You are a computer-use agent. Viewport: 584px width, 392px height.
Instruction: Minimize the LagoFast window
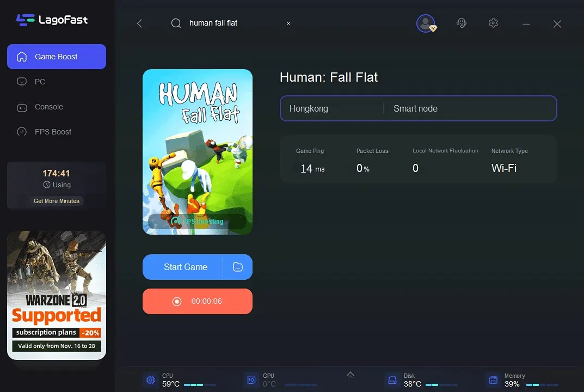(x=526, y=24)
